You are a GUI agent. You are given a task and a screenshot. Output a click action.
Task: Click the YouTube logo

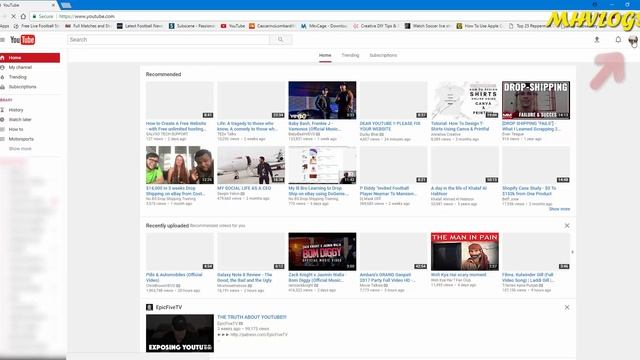pyautogui.click(x=22, y=40)
